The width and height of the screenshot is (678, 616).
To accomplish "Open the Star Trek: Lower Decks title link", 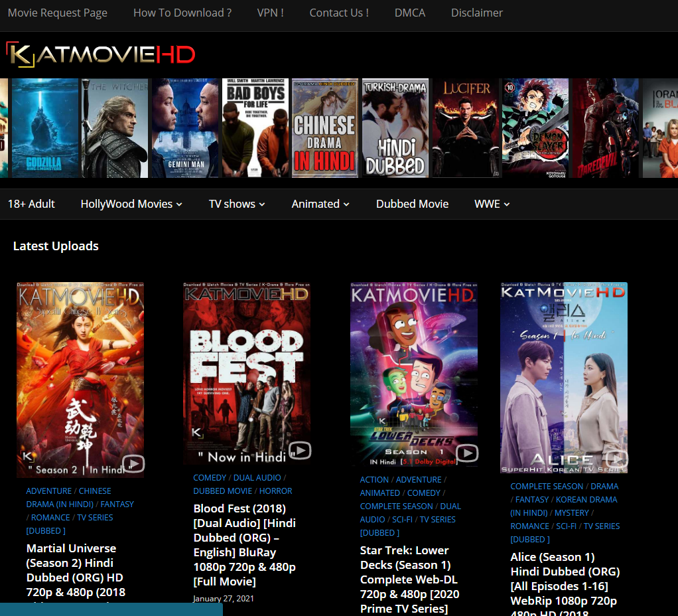I will point(409,579).
